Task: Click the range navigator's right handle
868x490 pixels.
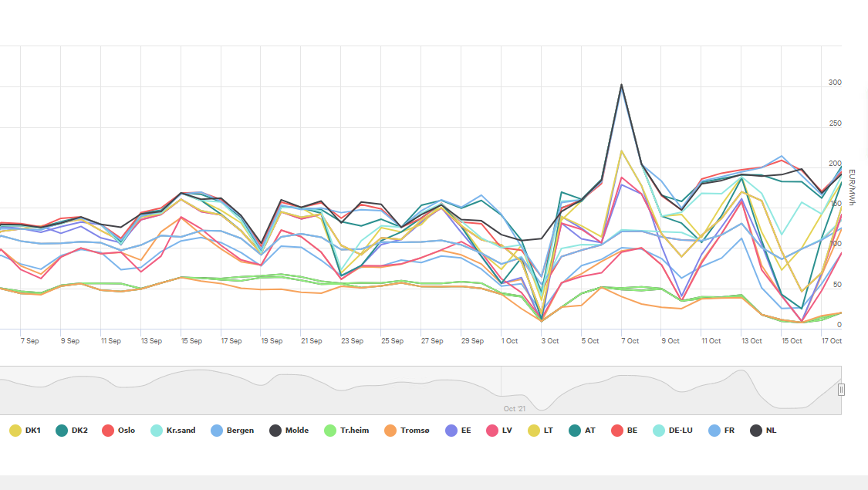Action: click(841, 390)
